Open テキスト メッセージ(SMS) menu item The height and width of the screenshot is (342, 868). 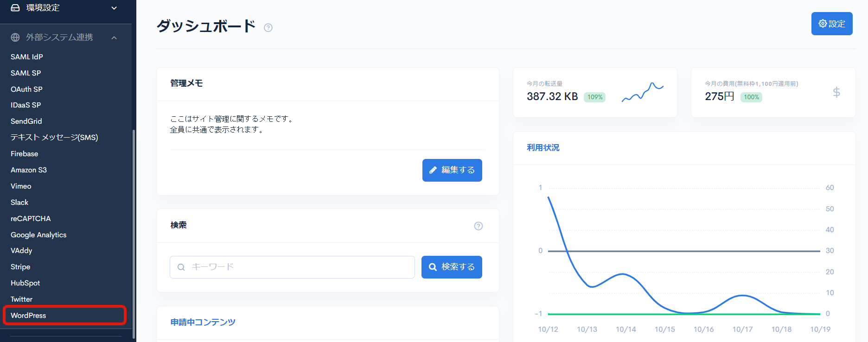point(54,137)
